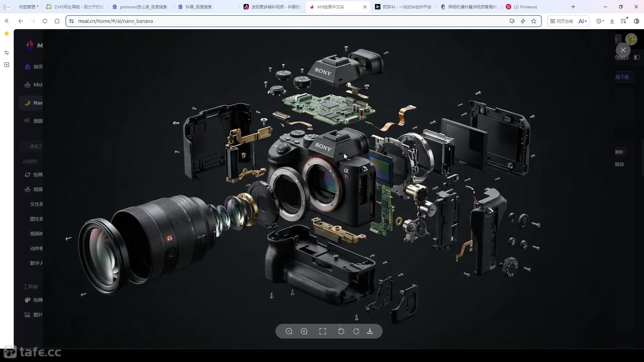Click the sidebar add-panel plus icon
Image resolution: width=644 pixels, height=362 pixels.
[x=7, y=65]
